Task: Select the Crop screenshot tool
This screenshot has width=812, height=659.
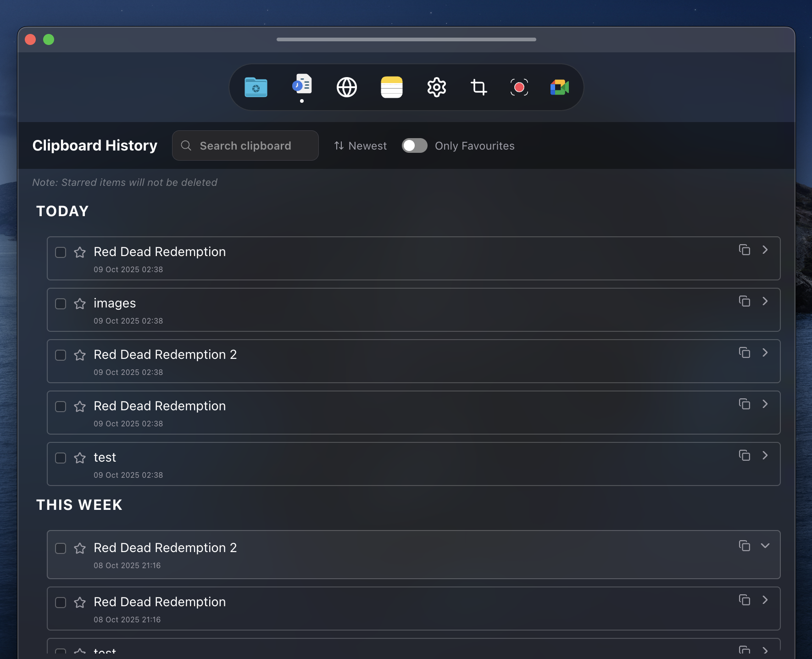Action: tap(479, 87)
